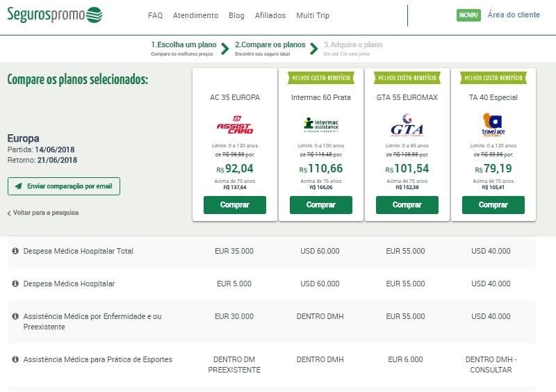Viewport: 556px width, 392px height.
Task: Click paper plane icon in email button
Action: point(19,186)
